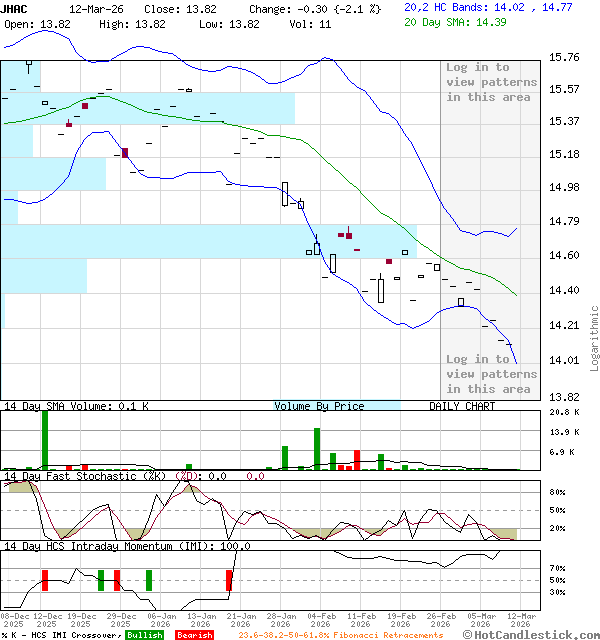Click the first red IMI marker near 12-Dec

point(44,580)
